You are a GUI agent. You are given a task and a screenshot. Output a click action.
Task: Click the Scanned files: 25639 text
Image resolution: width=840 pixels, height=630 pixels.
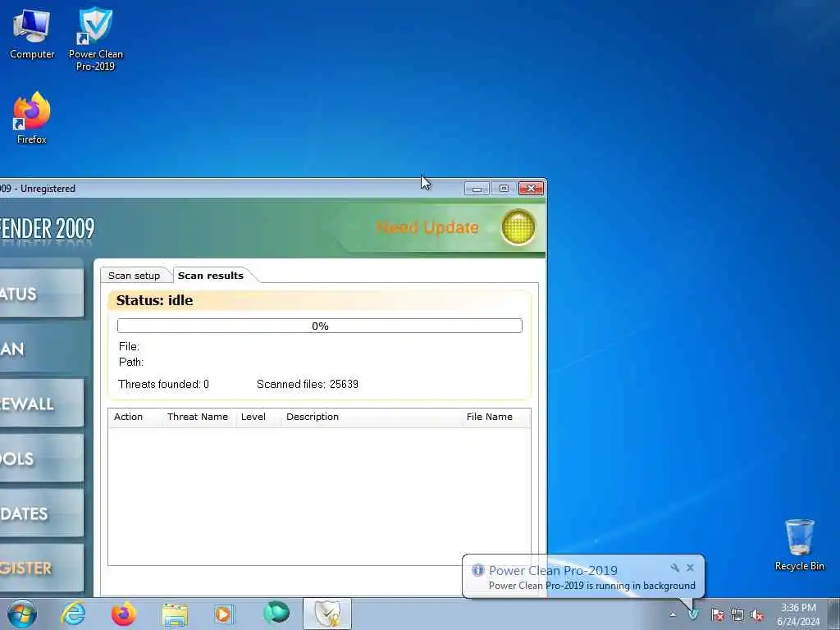click(308, 384)
